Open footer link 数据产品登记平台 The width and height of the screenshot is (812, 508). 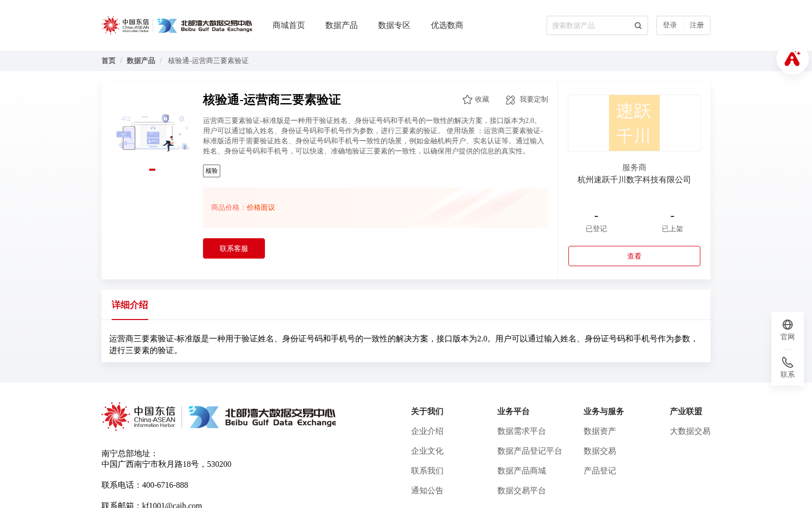point(530,451)
